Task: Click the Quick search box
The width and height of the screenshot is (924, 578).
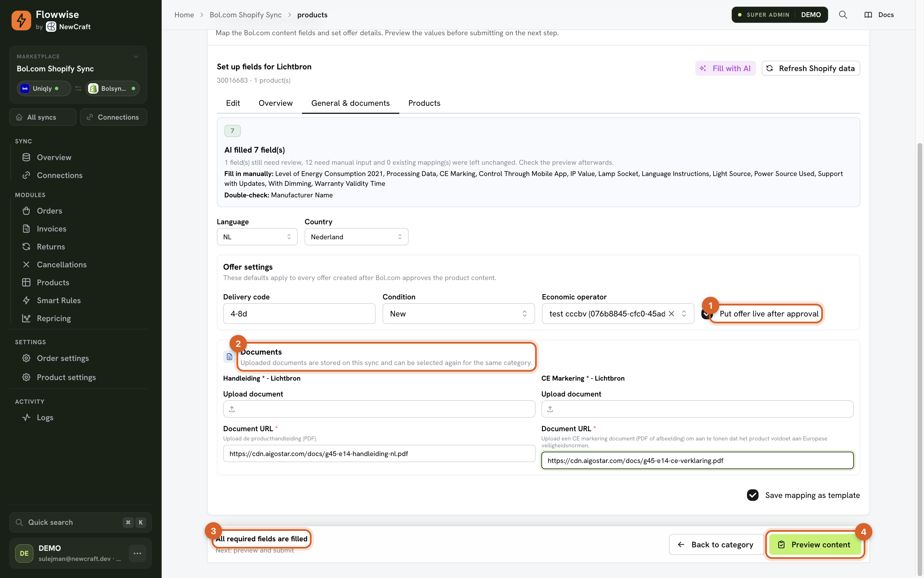Action: [x=81, y=522]
